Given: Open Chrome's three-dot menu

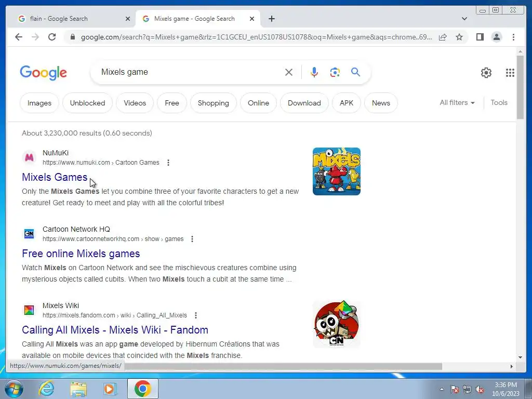Looking at the screenshot, I should pyautogui.click(x=513, y=37).
